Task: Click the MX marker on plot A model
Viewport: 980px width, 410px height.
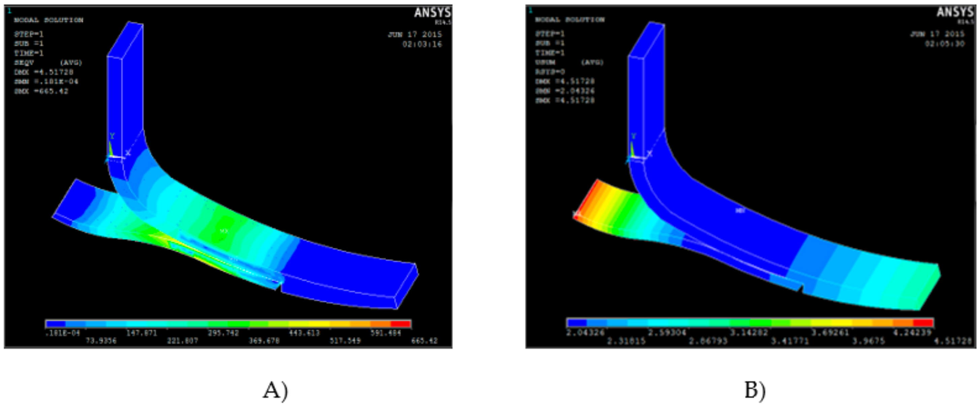Action: pos(224,231)
